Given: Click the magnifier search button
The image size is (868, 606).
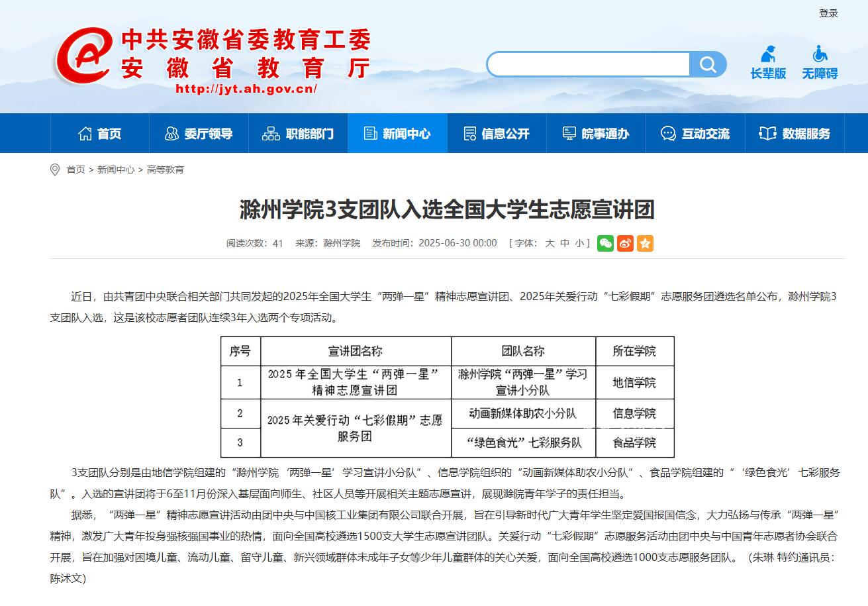Looking at the screenshot, I should point(708,64).
